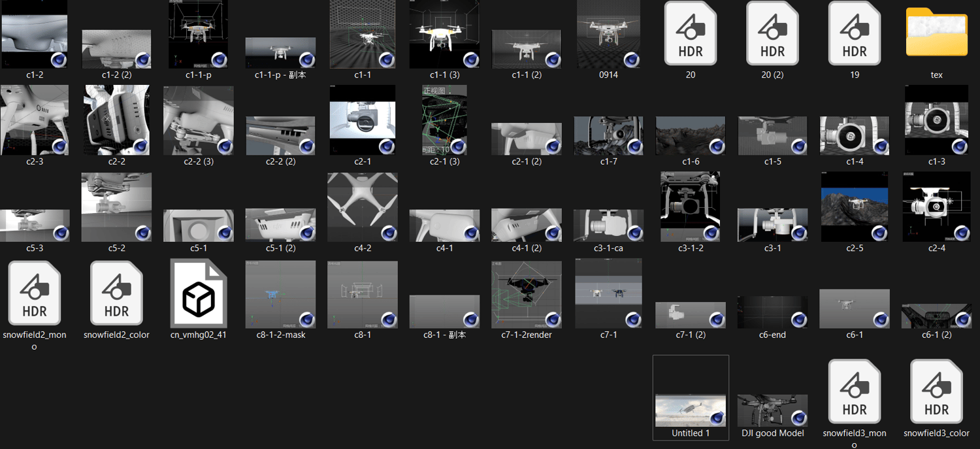Select the c4-2 drone top view file
The image size is (980, 449).
tap(363, 207)
